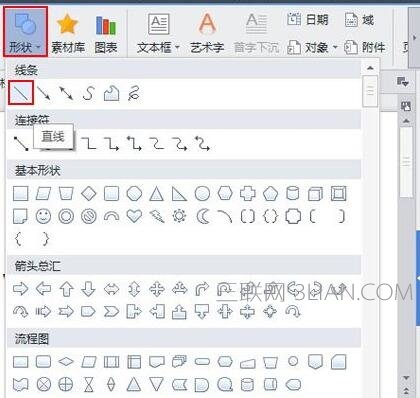Select the lightning bolt shape

[157, 216]
